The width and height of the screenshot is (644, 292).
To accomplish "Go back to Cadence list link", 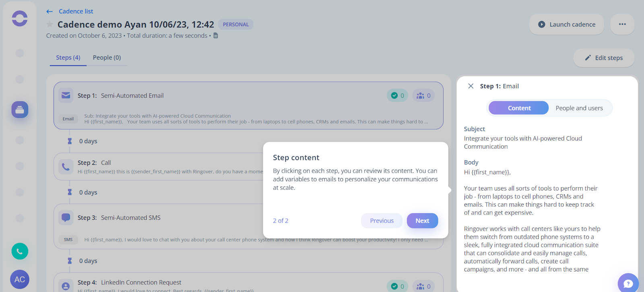I will (x=76, y=11).
